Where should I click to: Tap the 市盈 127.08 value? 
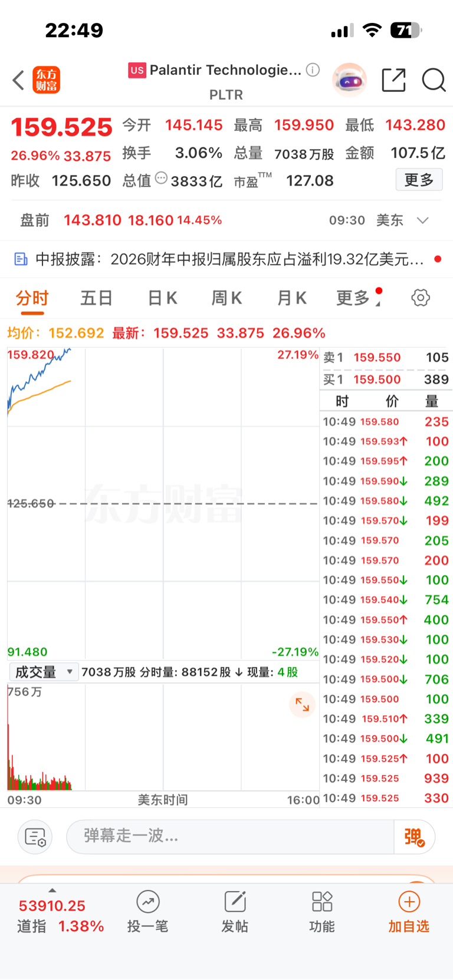click(x=310, y=181)
